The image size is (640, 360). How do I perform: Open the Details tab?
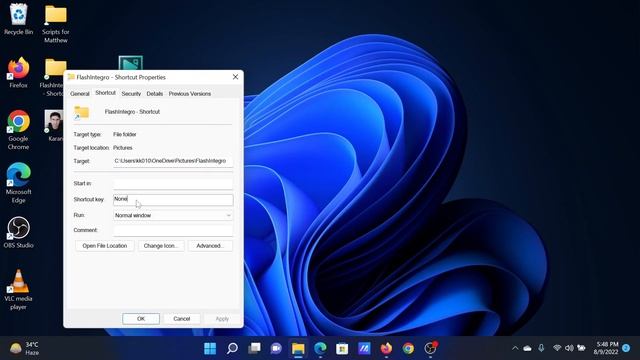[x=155, y=93]
